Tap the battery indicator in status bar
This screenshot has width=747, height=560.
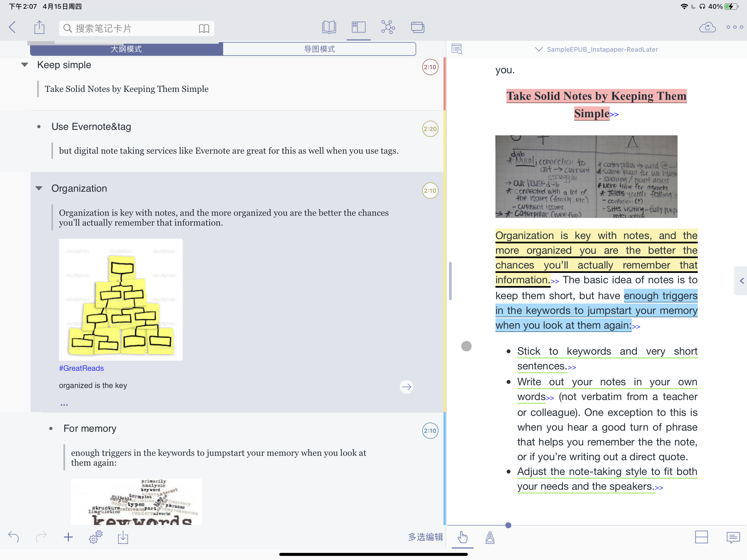(731, 6)
